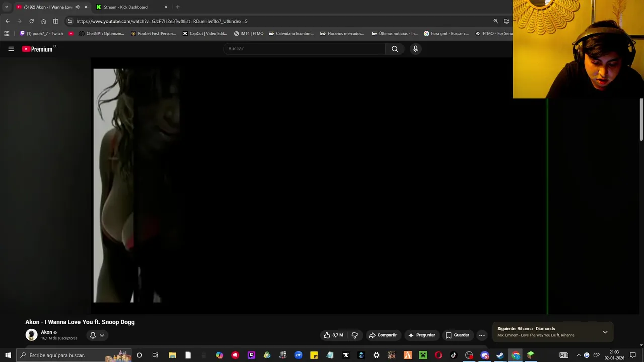Open Zoom app on taskbar
644x362 pixels.
pyautogui.click(x=298, y=355)
